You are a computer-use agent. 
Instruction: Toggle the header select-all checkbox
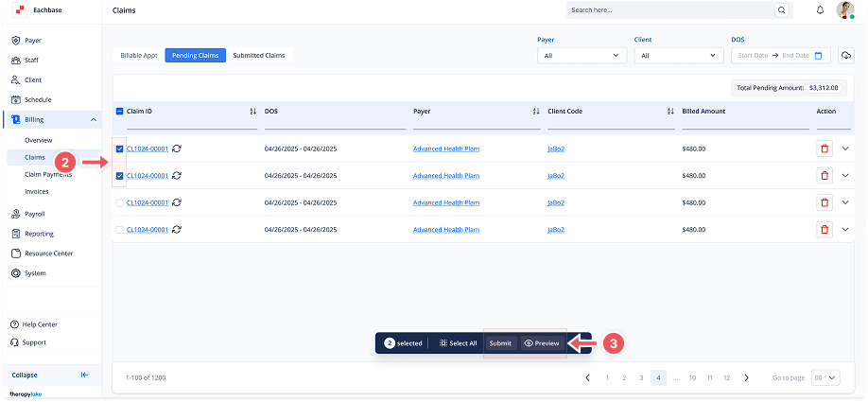click(119, 112)
